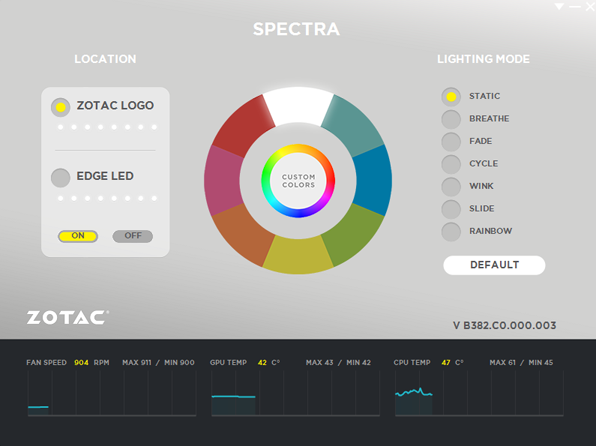
Task: Select the ZOTAC LOGO location radio
Action: pos(60,107)
